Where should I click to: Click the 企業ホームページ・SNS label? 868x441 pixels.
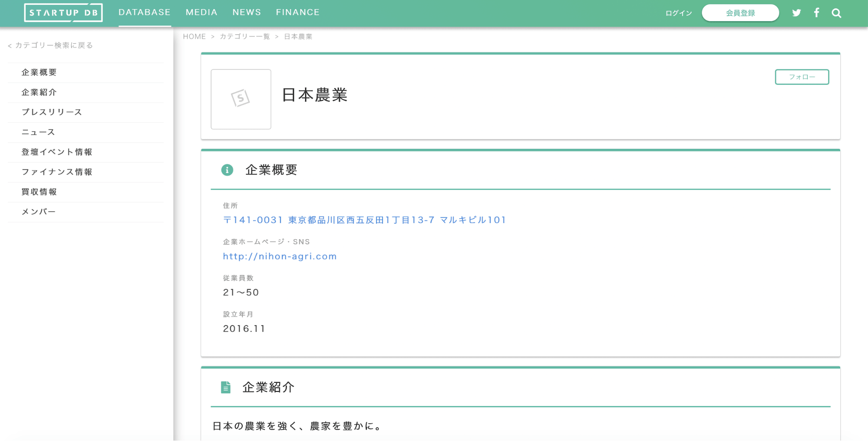[267, 242]
